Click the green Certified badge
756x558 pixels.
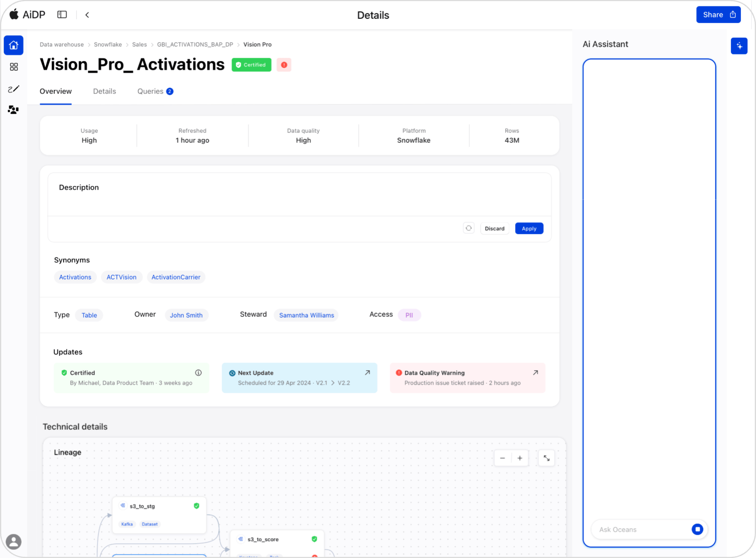point(251,65)
